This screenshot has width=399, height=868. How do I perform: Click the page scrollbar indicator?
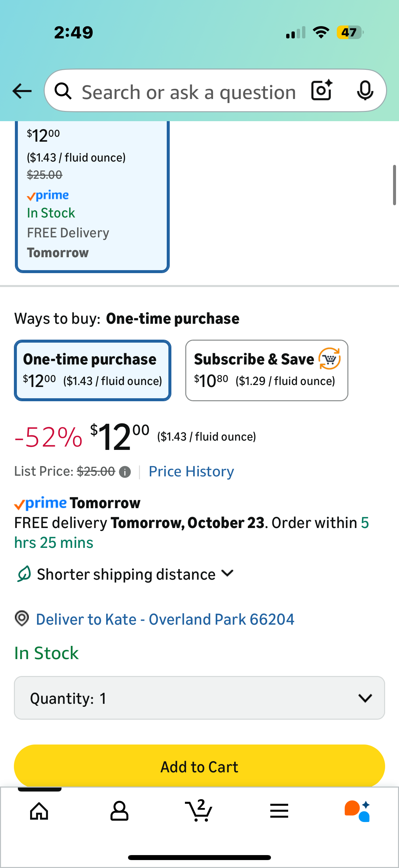[394, 185]
